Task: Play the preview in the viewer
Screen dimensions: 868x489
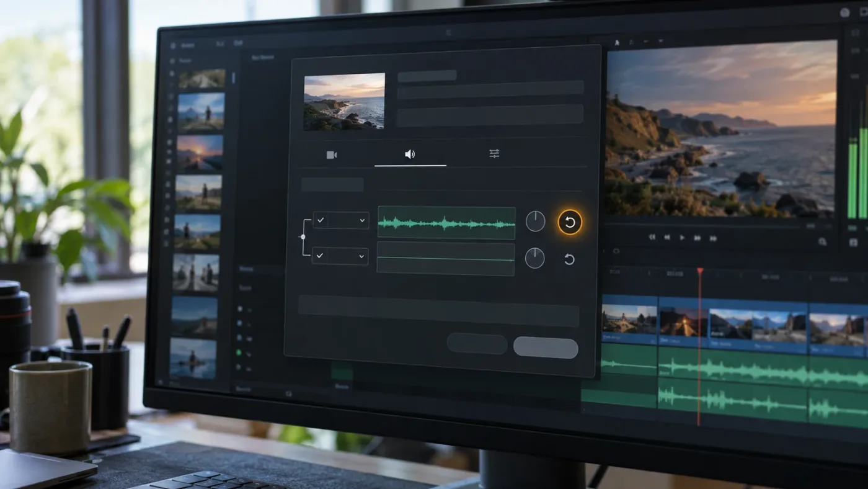Action: (683, 237)
